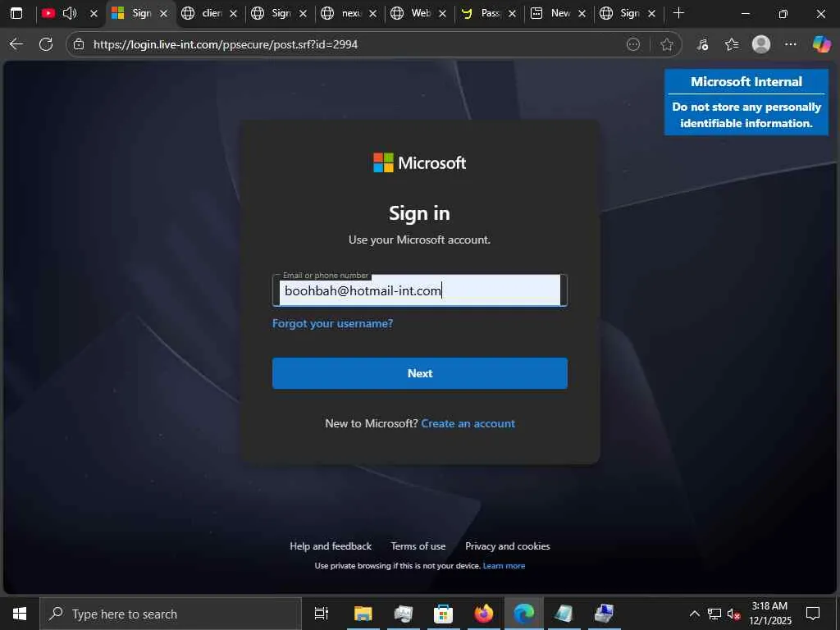Viewport: 840px width, 630px height.
Task: Open the 'Forgot your username?' link
Action: [x=333, y=323]
